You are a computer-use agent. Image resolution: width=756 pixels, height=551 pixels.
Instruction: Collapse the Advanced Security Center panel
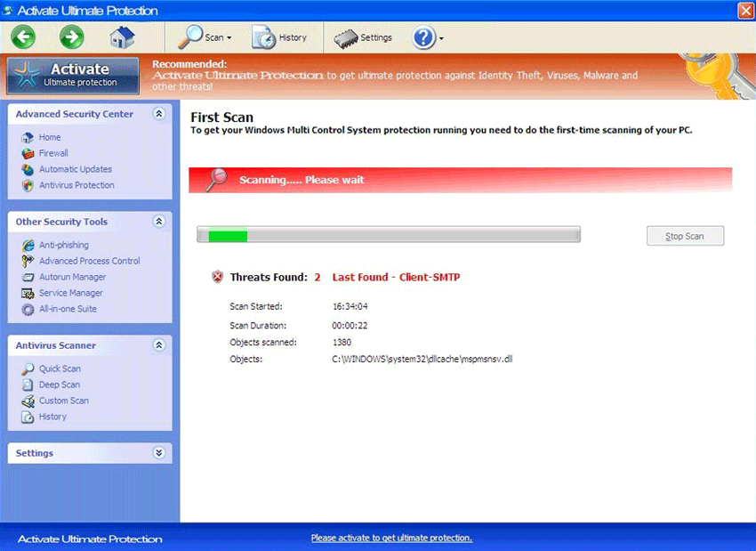click(x=159, y=114)
